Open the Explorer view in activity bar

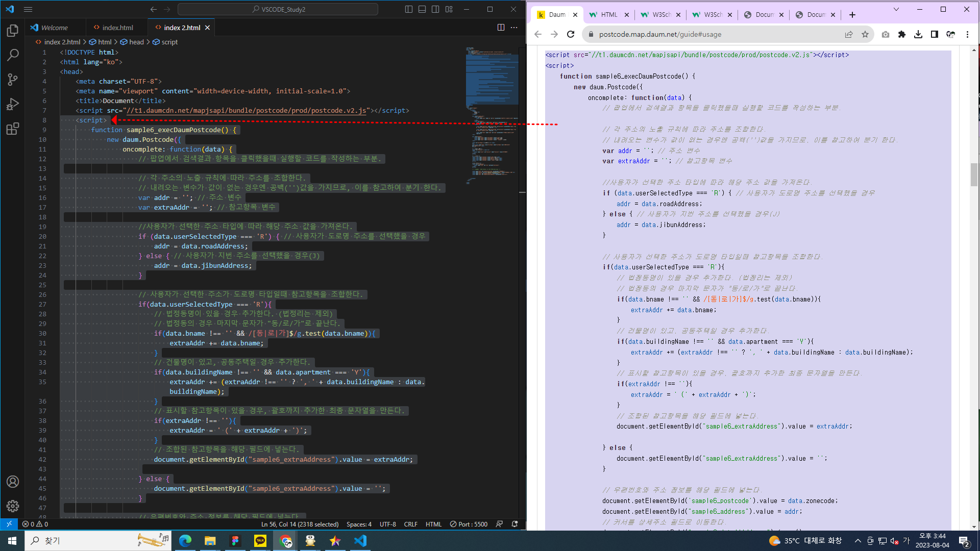(13, 31)
